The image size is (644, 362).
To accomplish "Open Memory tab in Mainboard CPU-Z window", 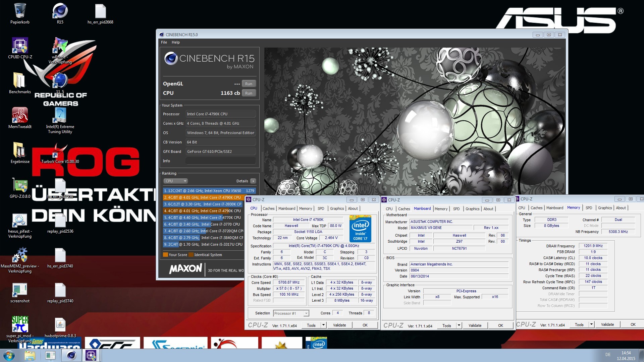I will pos(441,209).
